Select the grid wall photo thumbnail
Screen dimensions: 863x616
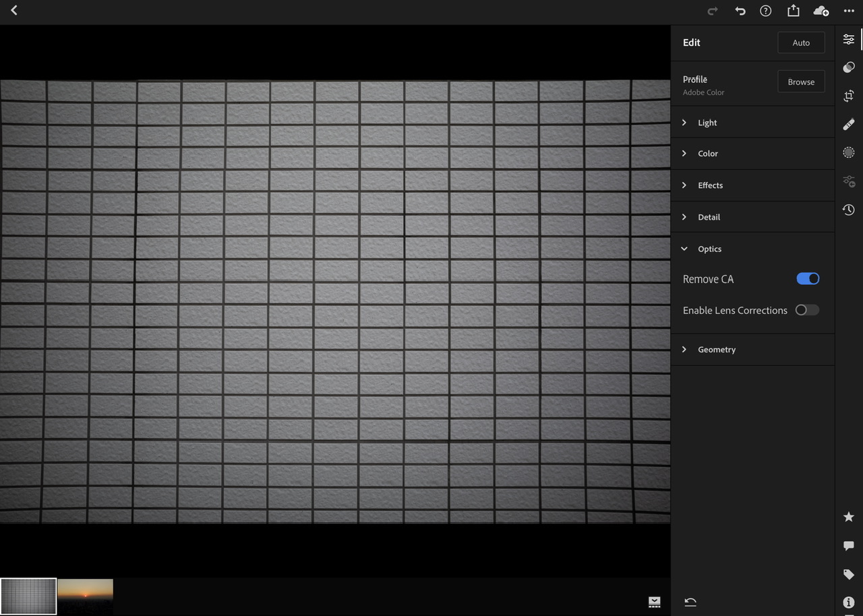point(28,596)
